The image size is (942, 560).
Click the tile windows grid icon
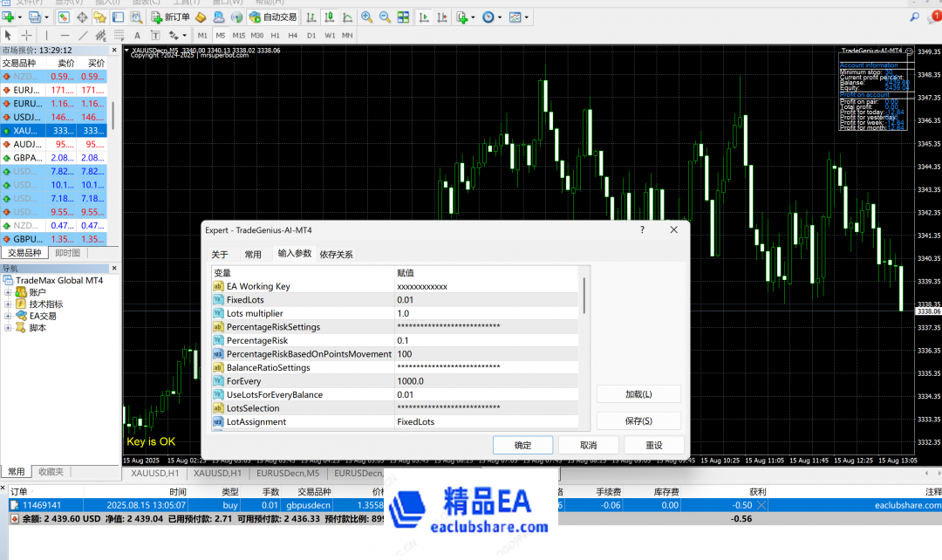pyautogui.click(x=401, y=17)
